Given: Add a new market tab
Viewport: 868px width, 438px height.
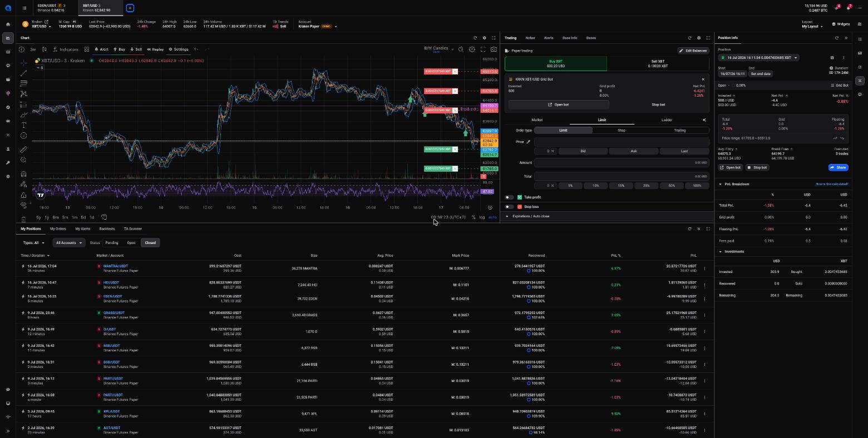Looking at the screenshot, I should point(130,8).
